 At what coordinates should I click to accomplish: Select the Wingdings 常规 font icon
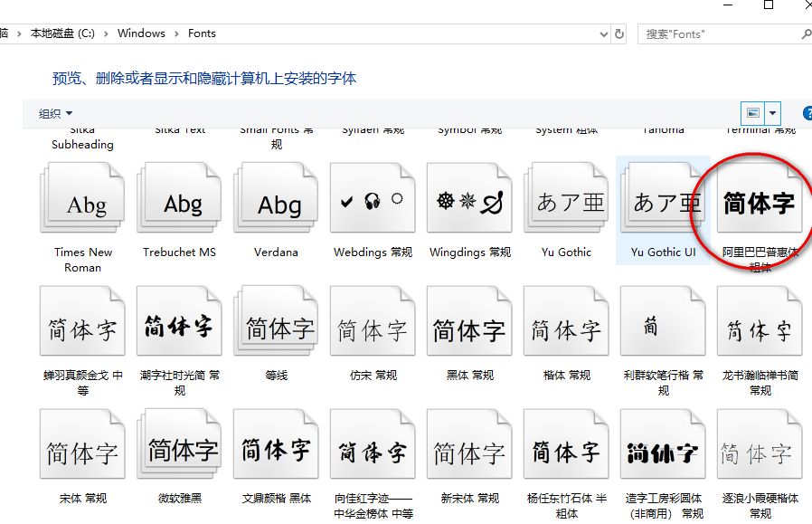[x=469, y=203]
